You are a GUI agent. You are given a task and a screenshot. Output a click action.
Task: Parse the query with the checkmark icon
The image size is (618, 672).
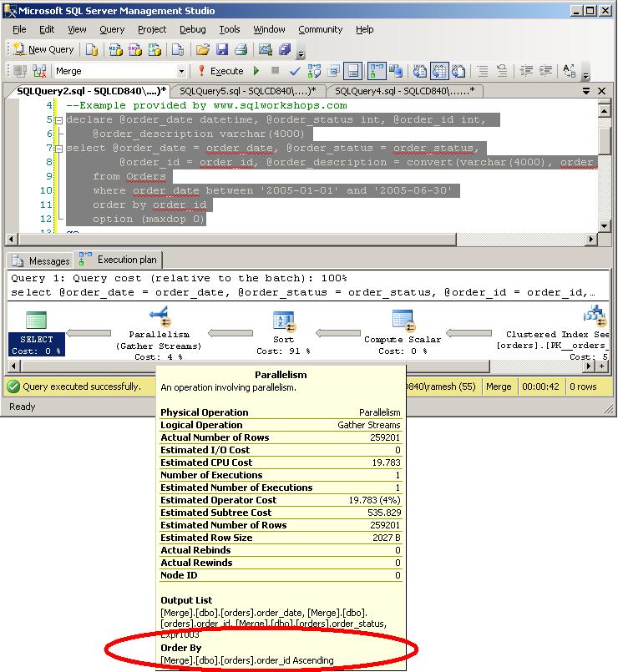295,71
